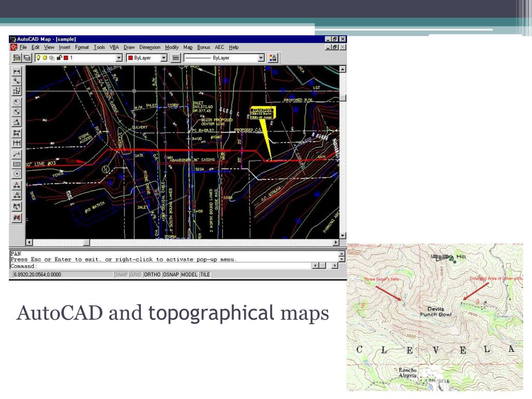Open the Modify menu
The width and height of the screenshot is (532, 399).
coord(171,47)
